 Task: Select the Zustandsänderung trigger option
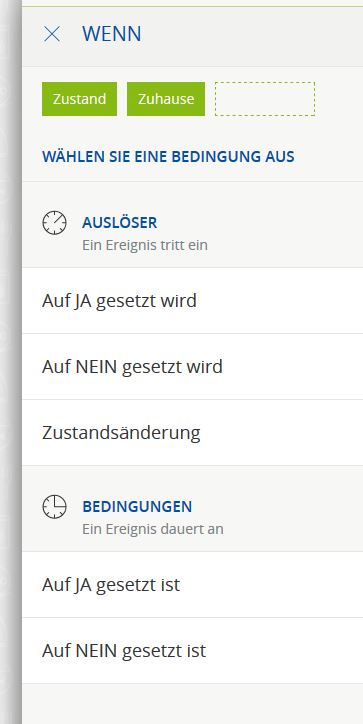click(x=193, y=433)
